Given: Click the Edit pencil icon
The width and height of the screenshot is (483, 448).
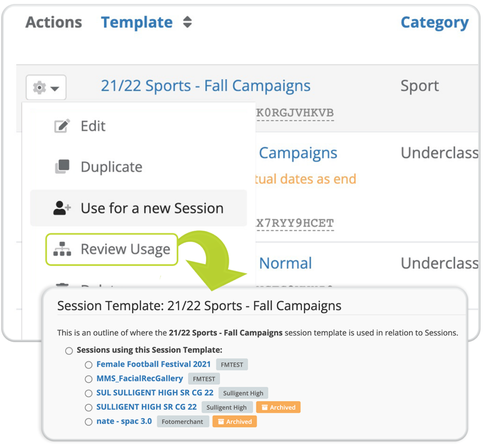Looking at the screenshot, I should (62, 126).
